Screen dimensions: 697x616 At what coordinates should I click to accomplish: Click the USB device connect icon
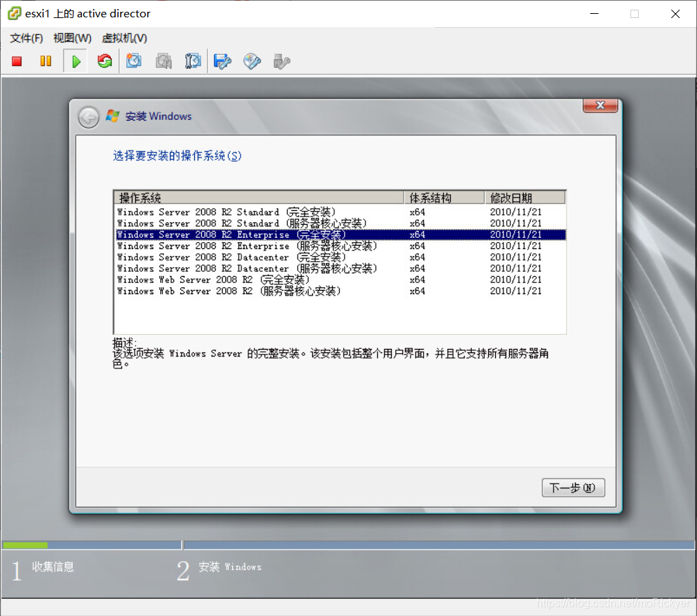click(x=282, y=61)
